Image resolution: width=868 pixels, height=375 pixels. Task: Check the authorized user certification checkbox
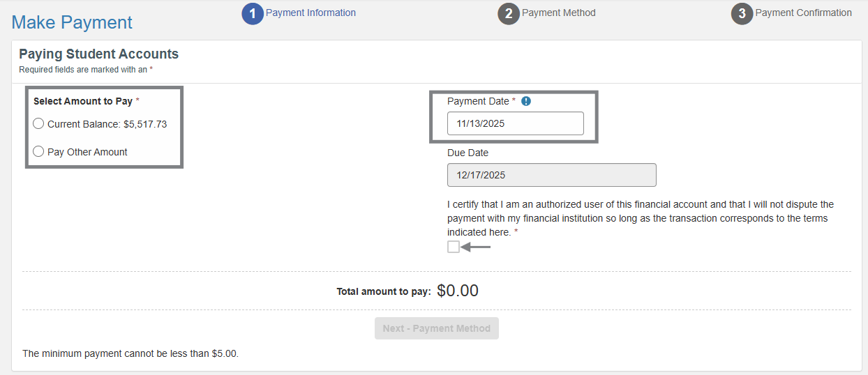pyautogui.click(x=454, y=247)
